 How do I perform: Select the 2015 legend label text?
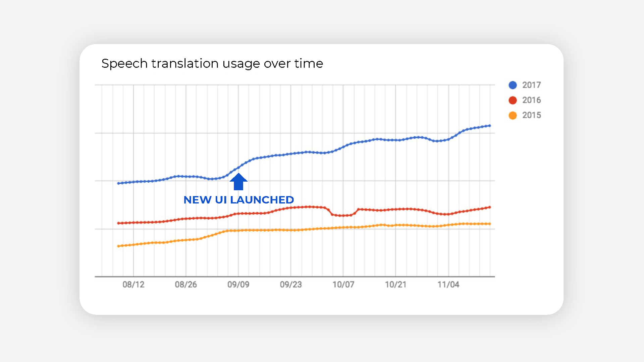(531, 115)
